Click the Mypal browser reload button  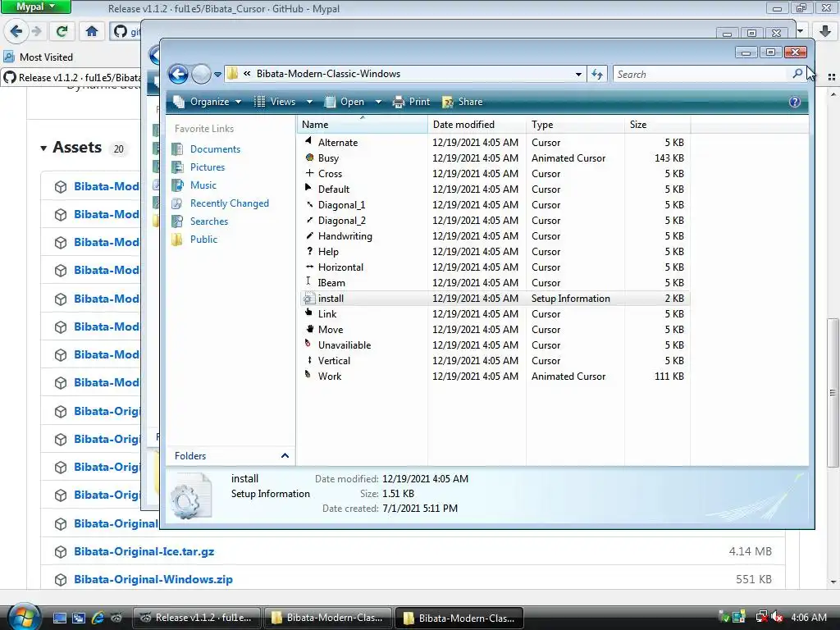pyautogui.click(x=62, y=31)
